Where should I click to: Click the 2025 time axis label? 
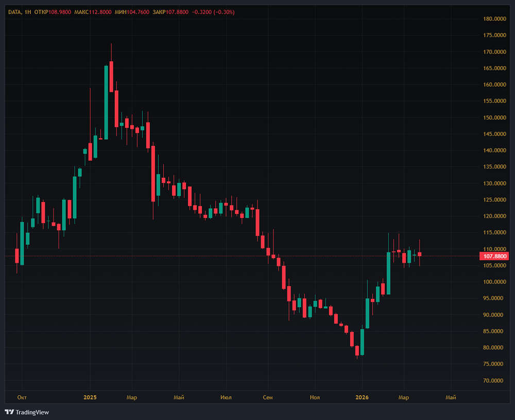pos(90,397)
